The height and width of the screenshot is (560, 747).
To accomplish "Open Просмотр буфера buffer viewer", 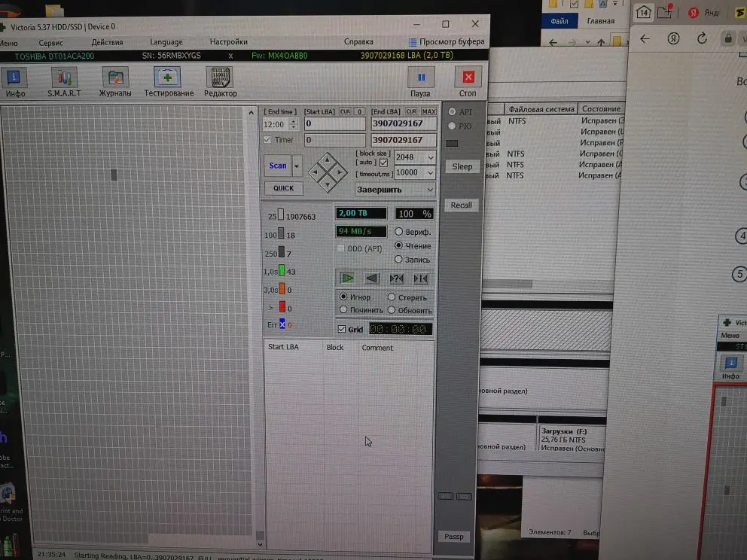I will pyautogui.click(x=447, y=41).
